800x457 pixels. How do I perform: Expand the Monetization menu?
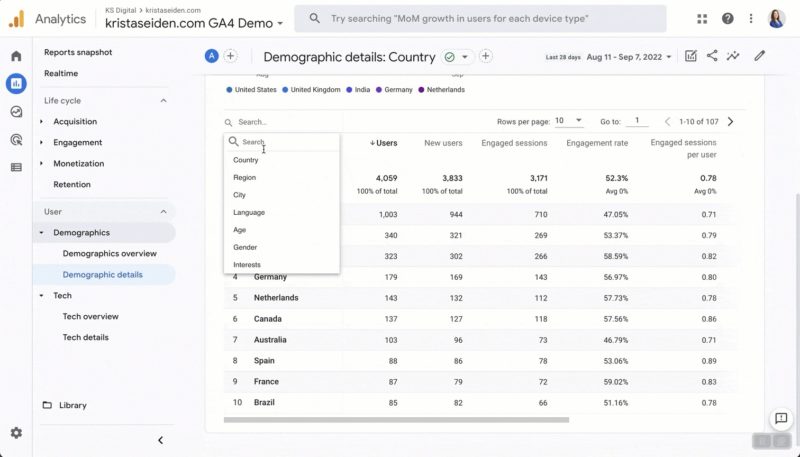tap(41, 164)
